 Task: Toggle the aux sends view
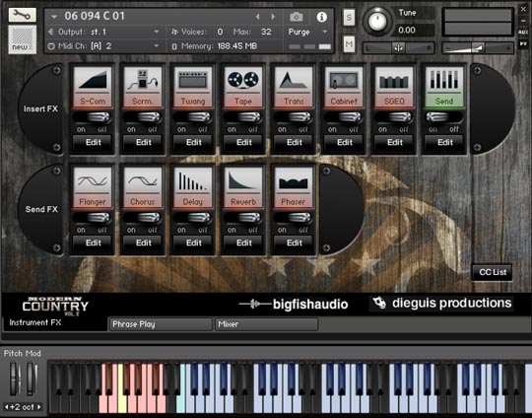[x=523, y=32]
